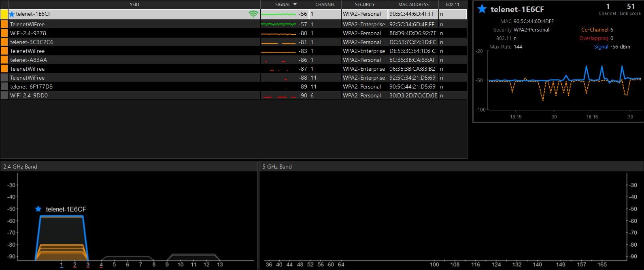Click the MAC ADDRESS column header
This screenshot has height=270, width=644.
[x=413, y=4]
